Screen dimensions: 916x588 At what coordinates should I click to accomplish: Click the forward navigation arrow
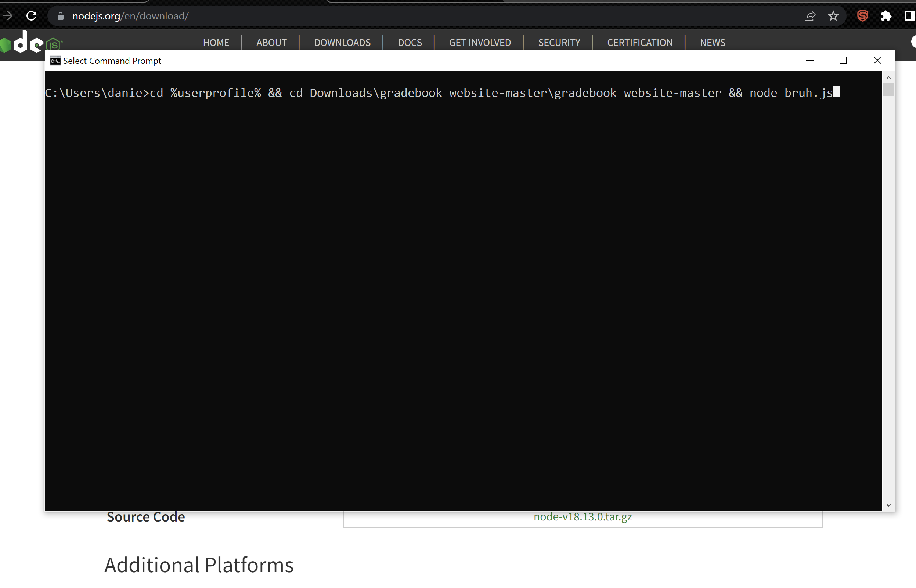tap(8, 16)
